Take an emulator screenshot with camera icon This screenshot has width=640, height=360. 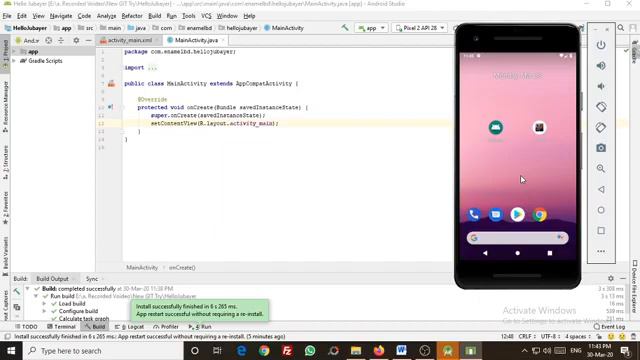601,148
